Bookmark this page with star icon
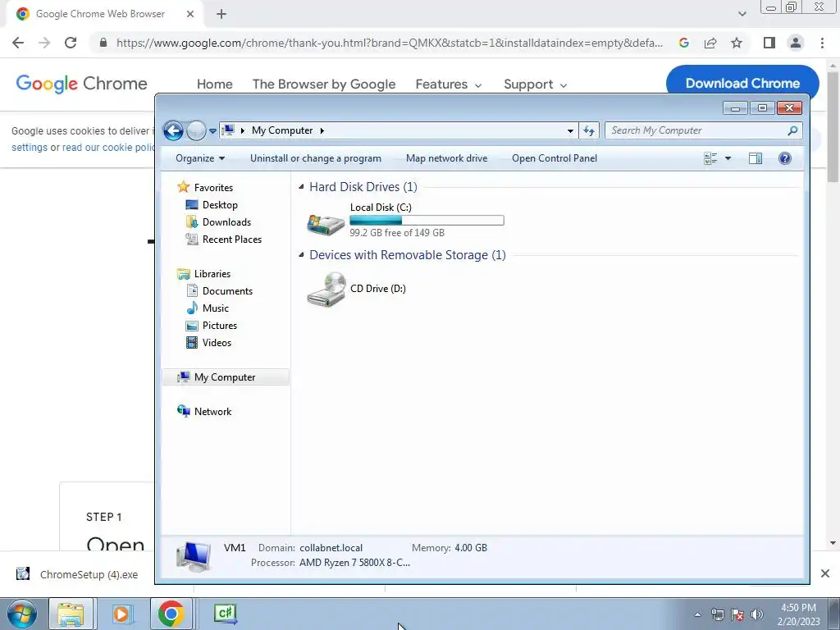The height and width of the screenshot is (630, 840). tap(737, 43)
